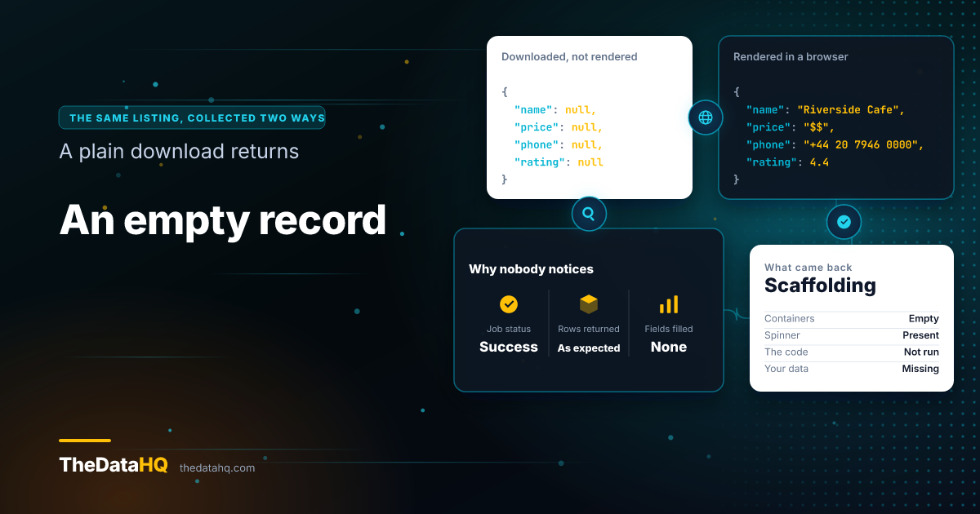Click the 'Downloaded, not rendered' card title
Image resolution: width=980 pixels, height=514 pixels.
569,57
